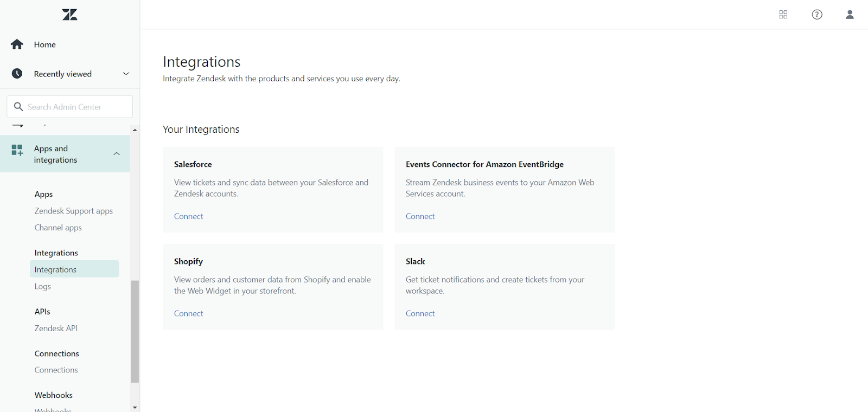
Task: Open the user profile icon
Action: point(850,15)
